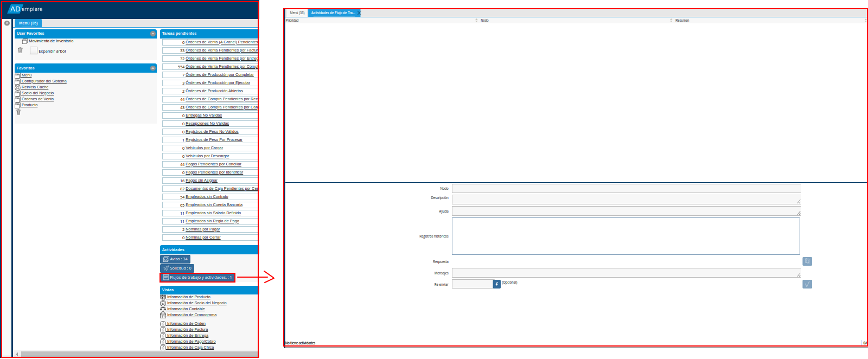Open Nóminas por Pagar link

pos(203,229)
